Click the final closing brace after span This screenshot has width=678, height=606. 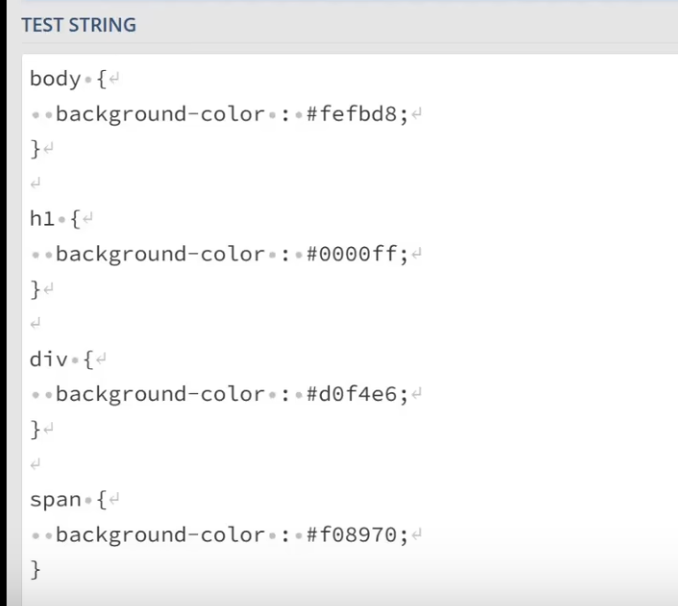click(x=35, y=569)
